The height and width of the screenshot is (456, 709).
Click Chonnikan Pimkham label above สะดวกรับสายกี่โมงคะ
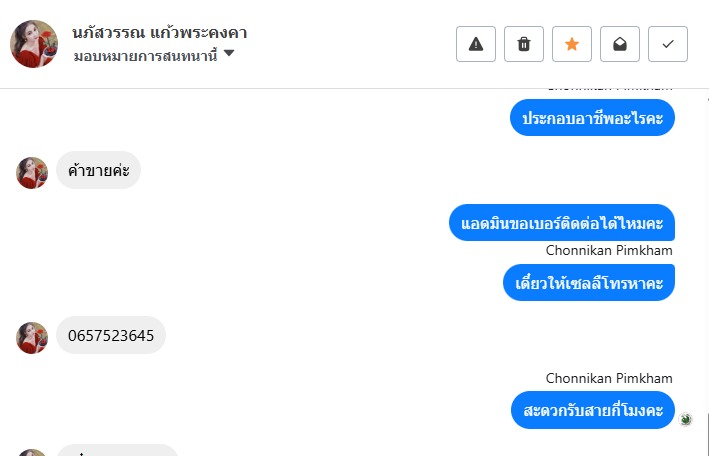click(609, 378)
